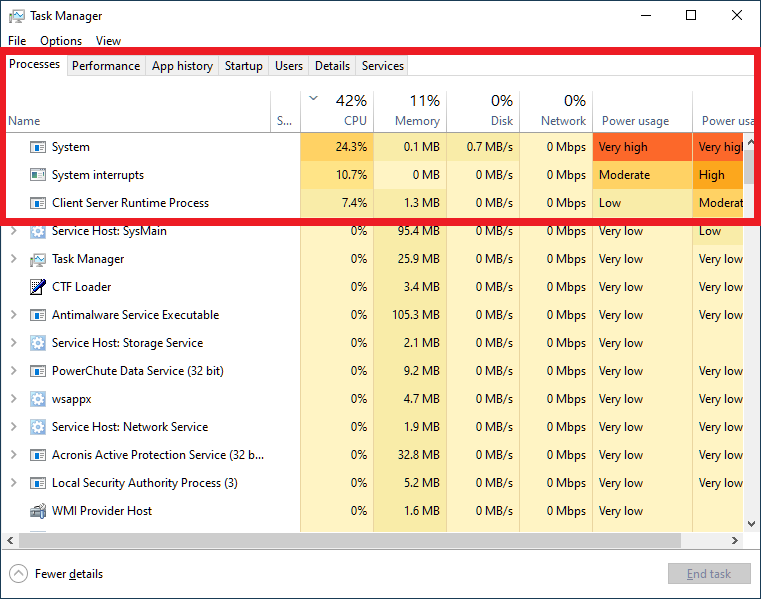This screenshot has width=761, height=599.
Task: Click the wsappx gear icon
Action: [38, 399]
